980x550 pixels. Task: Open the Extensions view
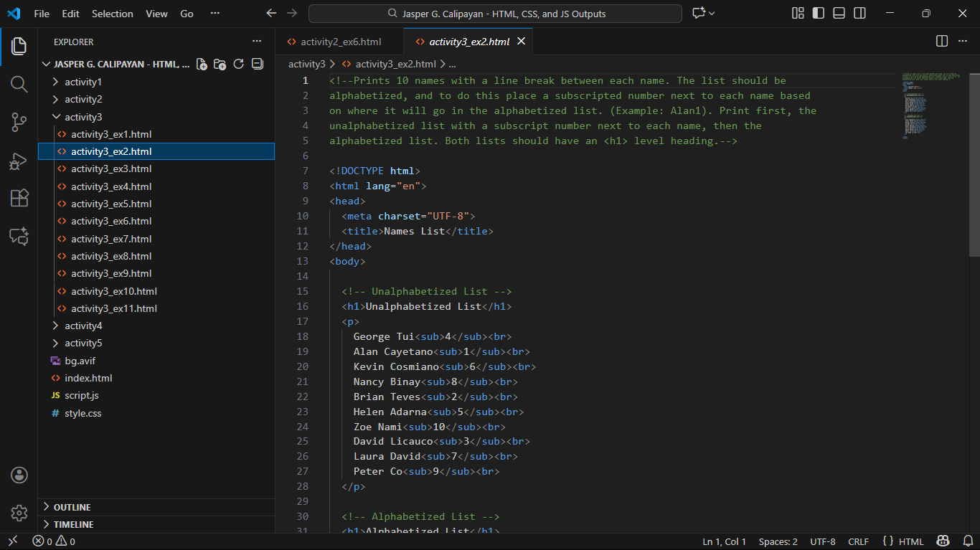click(x=19, y=198)
